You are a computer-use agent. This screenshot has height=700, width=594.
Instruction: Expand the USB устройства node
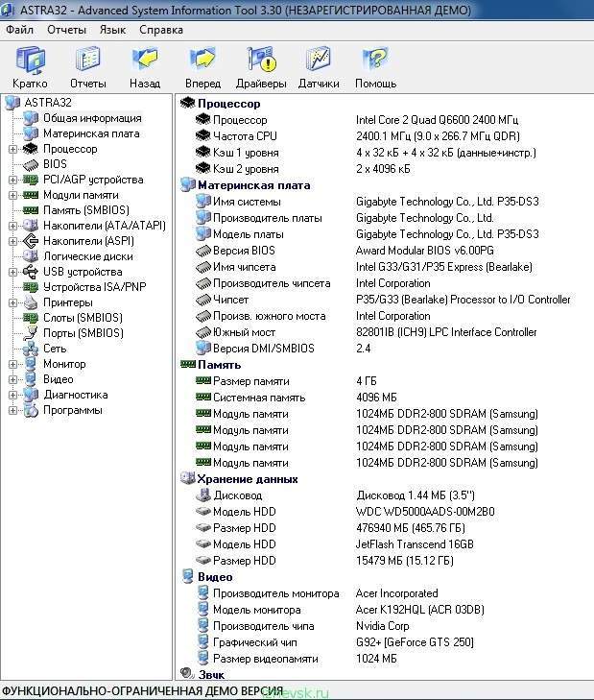point(12,272)
